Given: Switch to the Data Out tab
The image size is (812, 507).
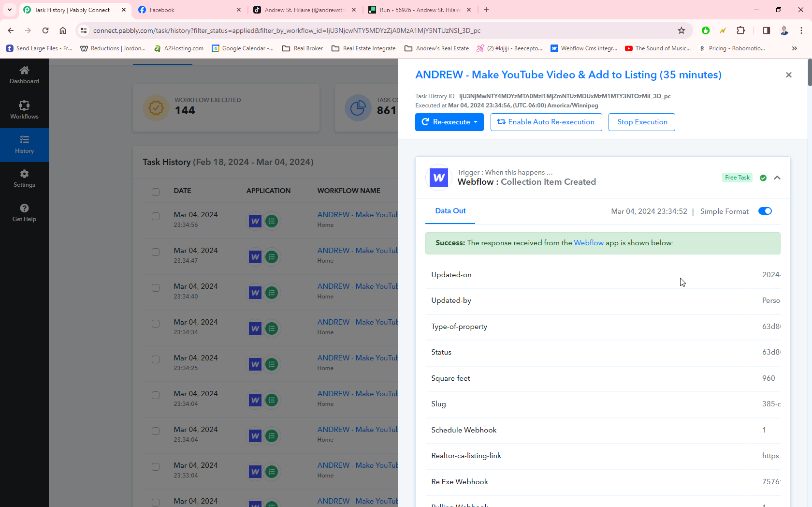Looking at the screenshot, I should (x=450, y=211).
